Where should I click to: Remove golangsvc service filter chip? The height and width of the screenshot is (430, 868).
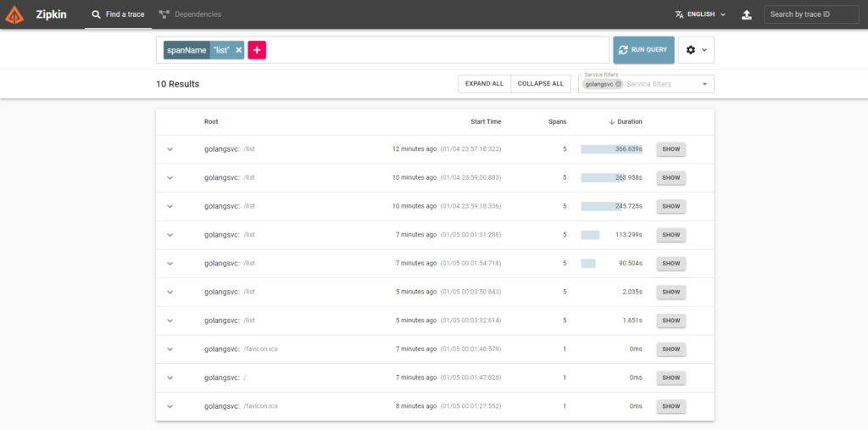point(619,84)
